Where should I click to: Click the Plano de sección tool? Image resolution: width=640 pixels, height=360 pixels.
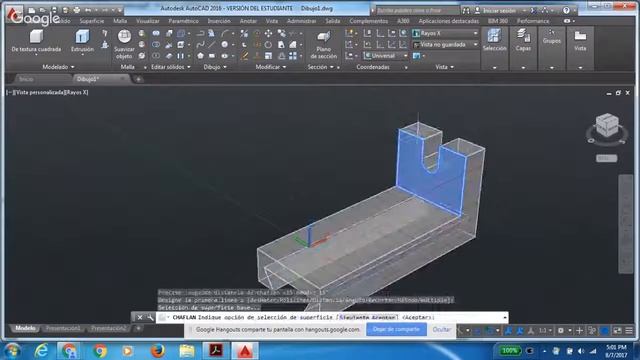click(x=323, y=44)
